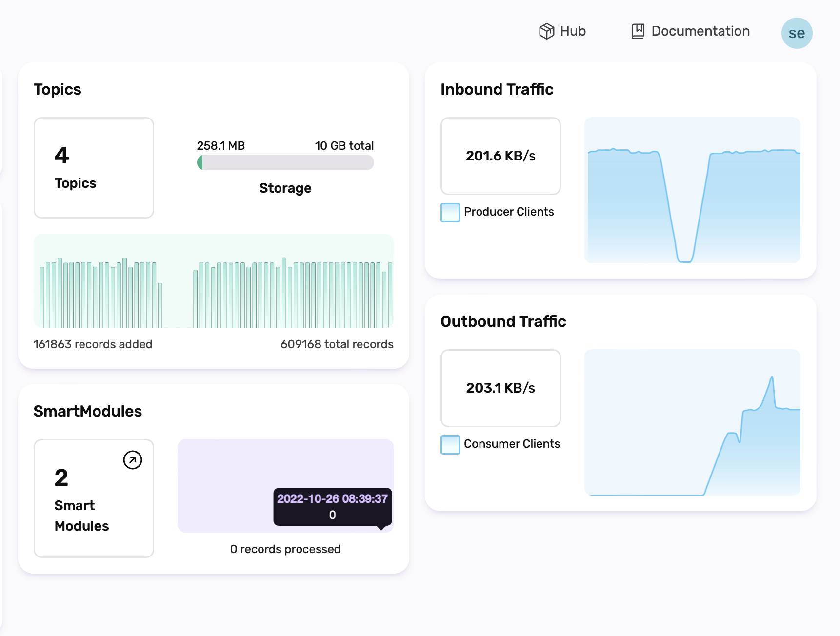This screenshot has width=840, height=636.
Task: Click the 2022-10-26 timestamp tooltip
Action: point(332,506)
